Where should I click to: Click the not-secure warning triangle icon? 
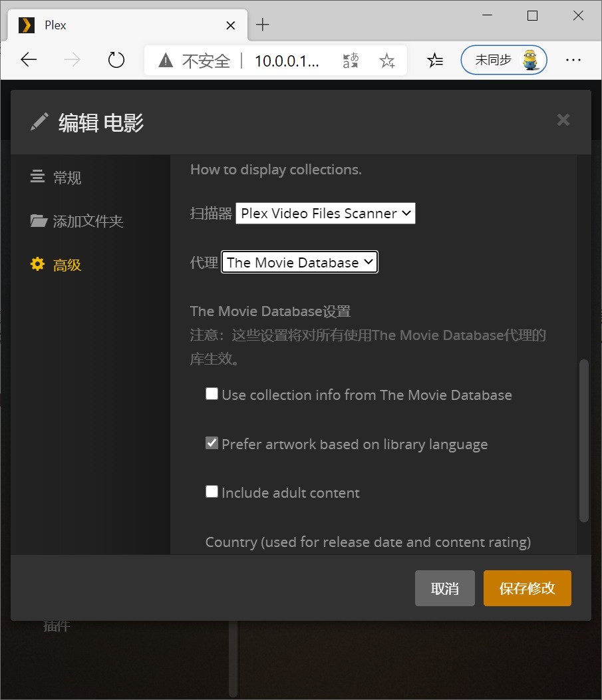[x=166, y=60]
